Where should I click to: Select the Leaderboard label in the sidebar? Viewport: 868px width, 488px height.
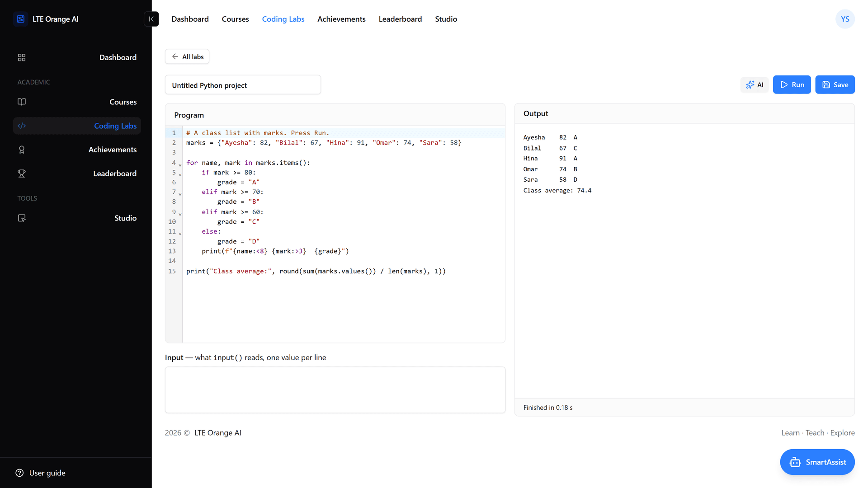(114, 174)
